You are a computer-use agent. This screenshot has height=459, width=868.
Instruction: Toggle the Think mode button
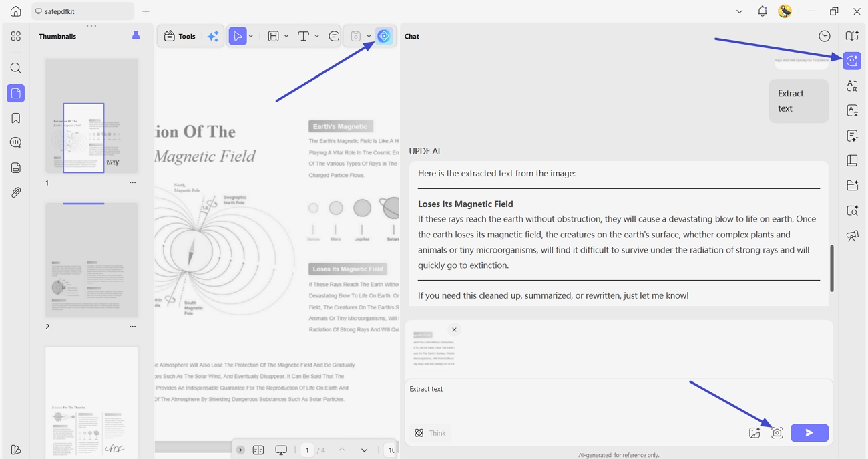pyautogui.click(x=431, y=433)
